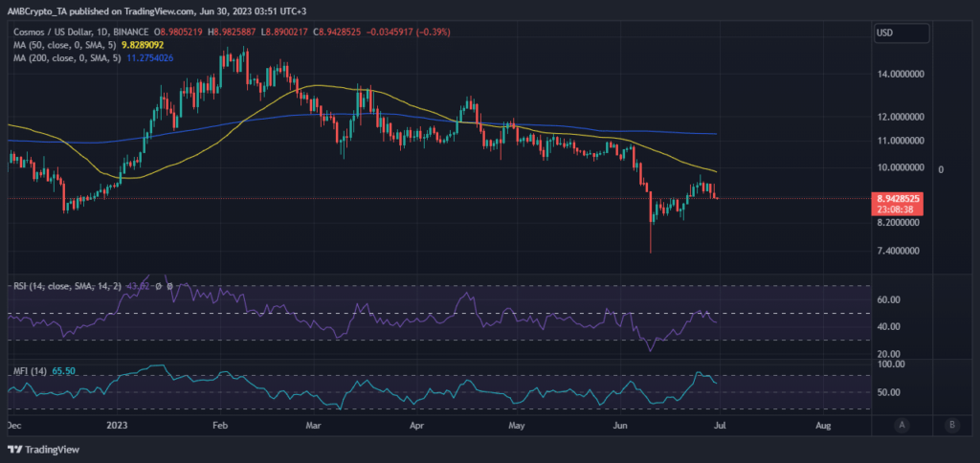Toggle the 'B' scale button
This screenshot has height=463, width=980.
[950, 423]
